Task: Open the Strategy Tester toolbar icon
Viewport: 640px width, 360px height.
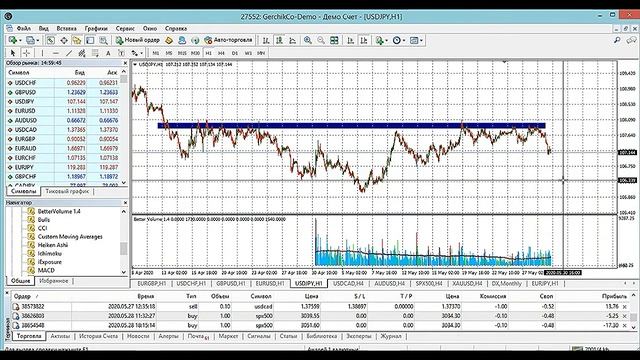Action: tap(103, 40)
